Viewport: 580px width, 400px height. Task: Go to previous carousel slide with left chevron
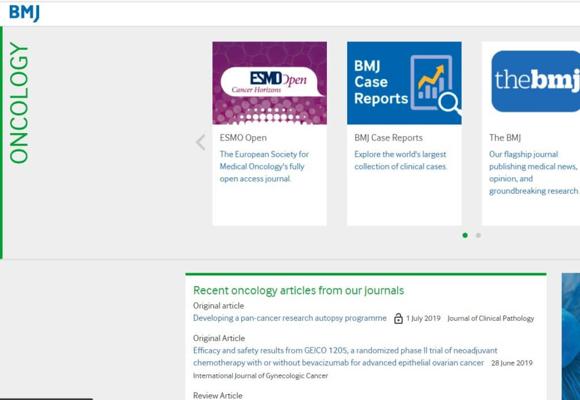200,142
